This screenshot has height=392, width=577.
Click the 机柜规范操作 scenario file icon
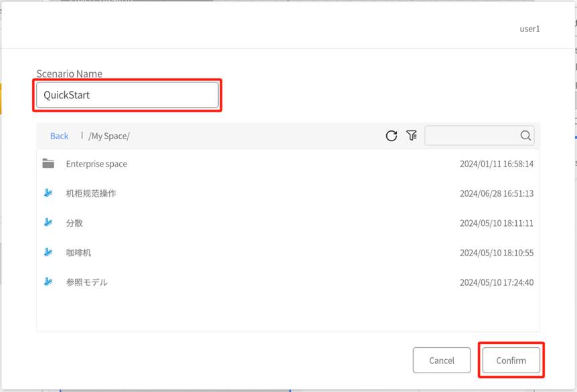coord(48,193)
